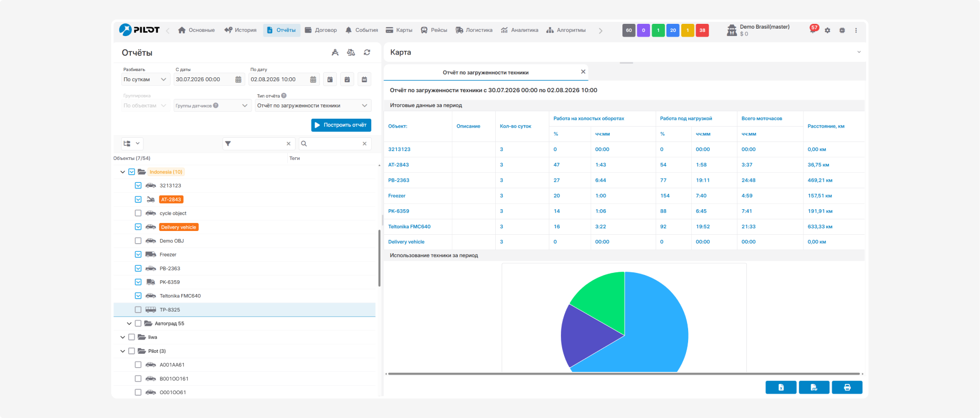Image resolution: width=980 pixels, height=418 pixels.
Task: Open the По суткам split dropdown
Action: point(145,79)
